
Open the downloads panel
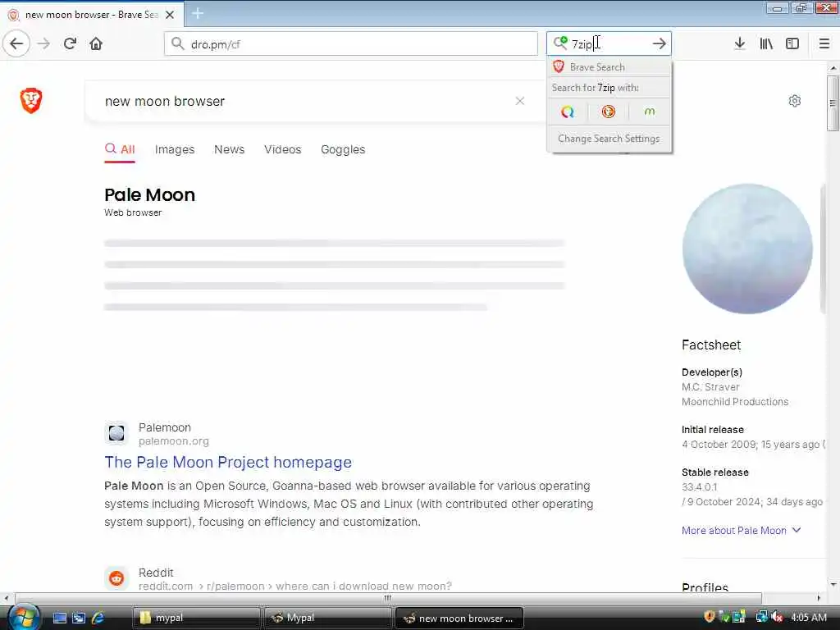click(x=739, y=43)
